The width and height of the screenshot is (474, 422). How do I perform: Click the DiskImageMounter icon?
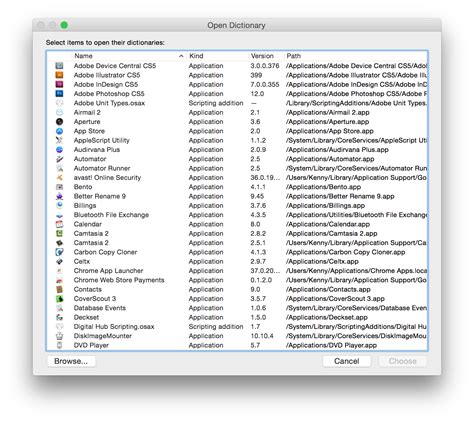pyautogui.click(x=59, y=336)
